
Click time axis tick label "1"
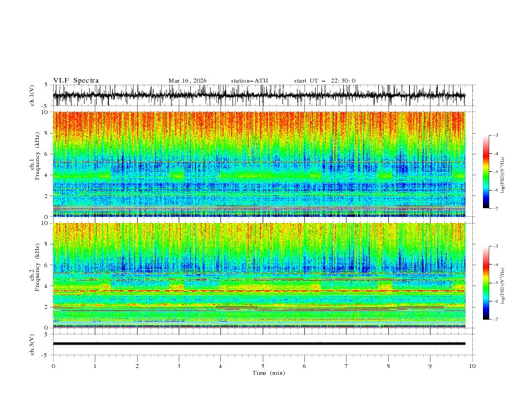coord(95,366)
